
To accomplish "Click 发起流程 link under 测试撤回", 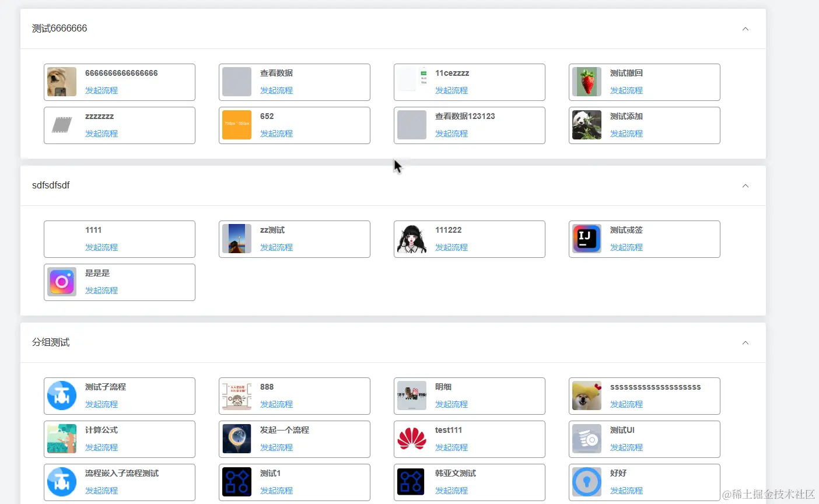I will tap(626, 90).
